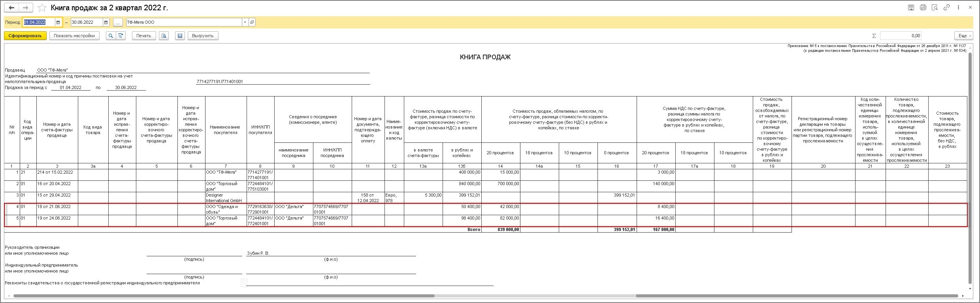The height and width of the screenshot is (303, 980).
Task: Click cell '15 от 29.04.2022'
Action: tap(57, 198)
